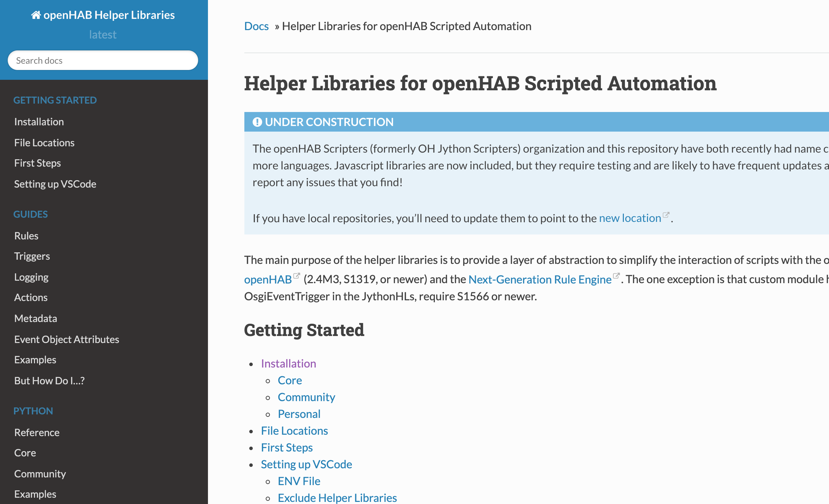
Task: Click the alert icon in the UNDER CONSTRUCTION banner
Action: click(x=257, y=122)
